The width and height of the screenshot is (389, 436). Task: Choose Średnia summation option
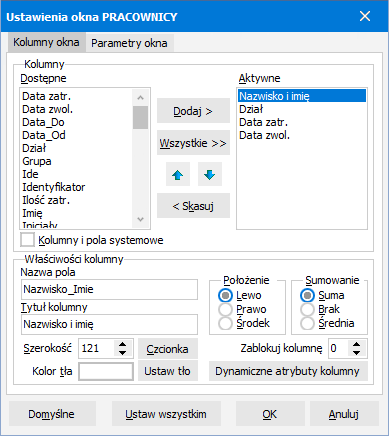pos(307,323)
